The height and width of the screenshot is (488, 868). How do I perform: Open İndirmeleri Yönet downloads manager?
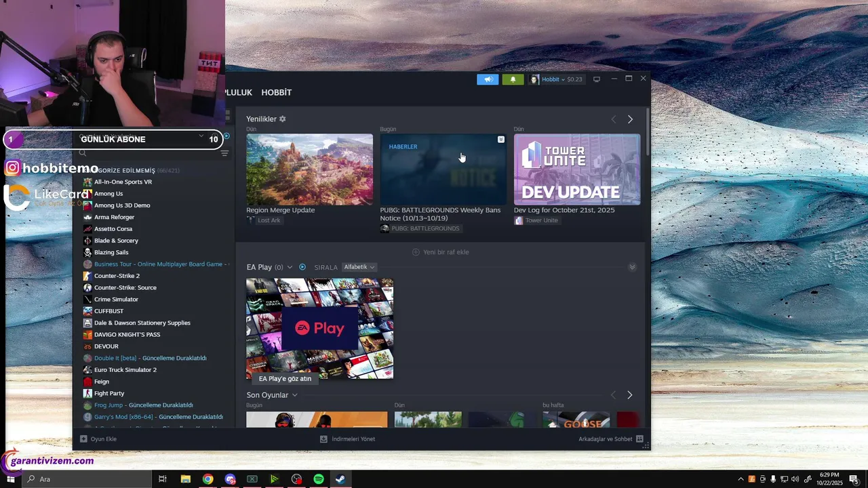click(x=347, y=439)
